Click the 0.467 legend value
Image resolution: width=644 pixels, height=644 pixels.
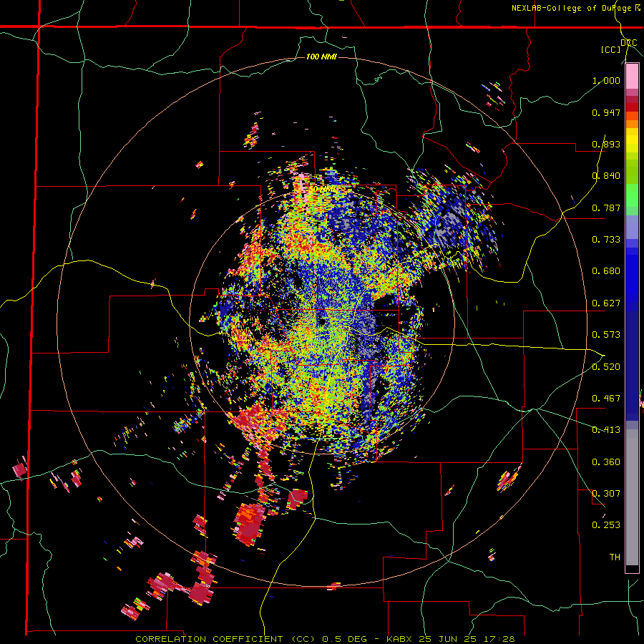[606, 399]
